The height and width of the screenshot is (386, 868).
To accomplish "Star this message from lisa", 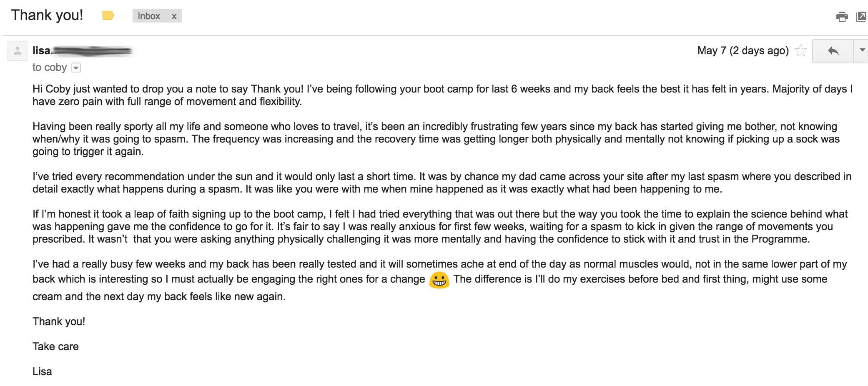I will 801,50.
